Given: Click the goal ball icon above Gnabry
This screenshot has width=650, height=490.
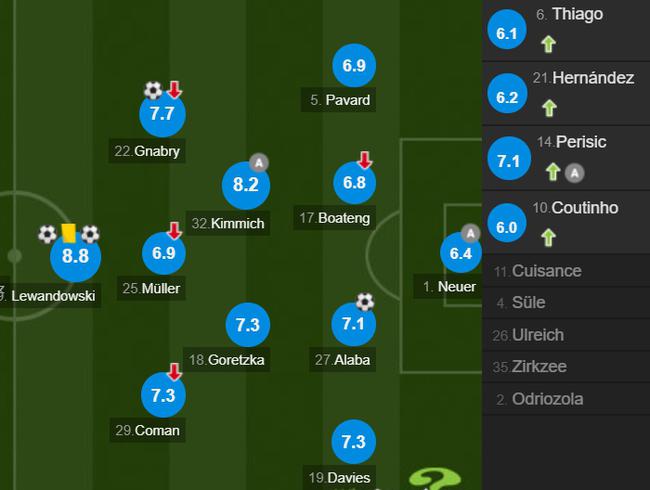Looking at the screenshot, I should pos(153,90).
